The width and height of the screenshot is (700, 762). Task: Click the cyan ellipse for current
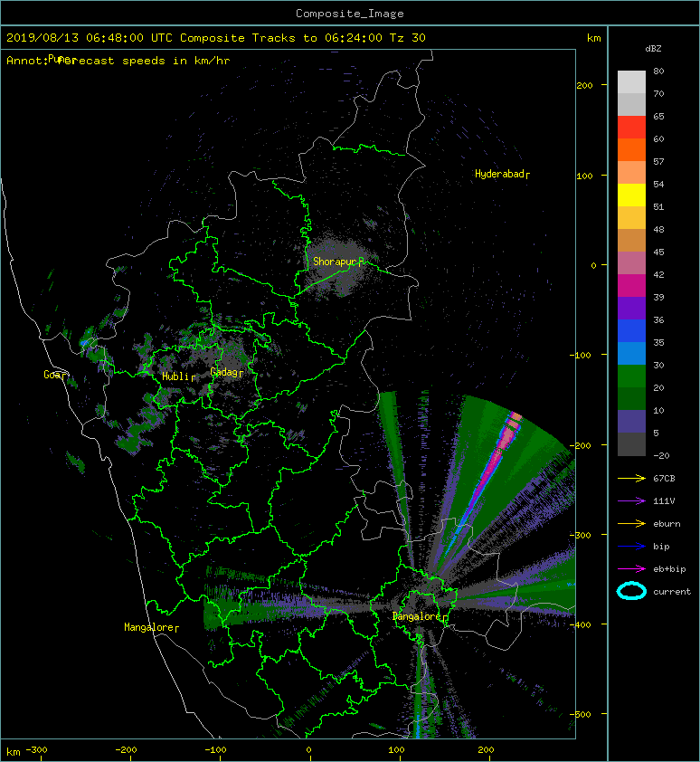631,591
